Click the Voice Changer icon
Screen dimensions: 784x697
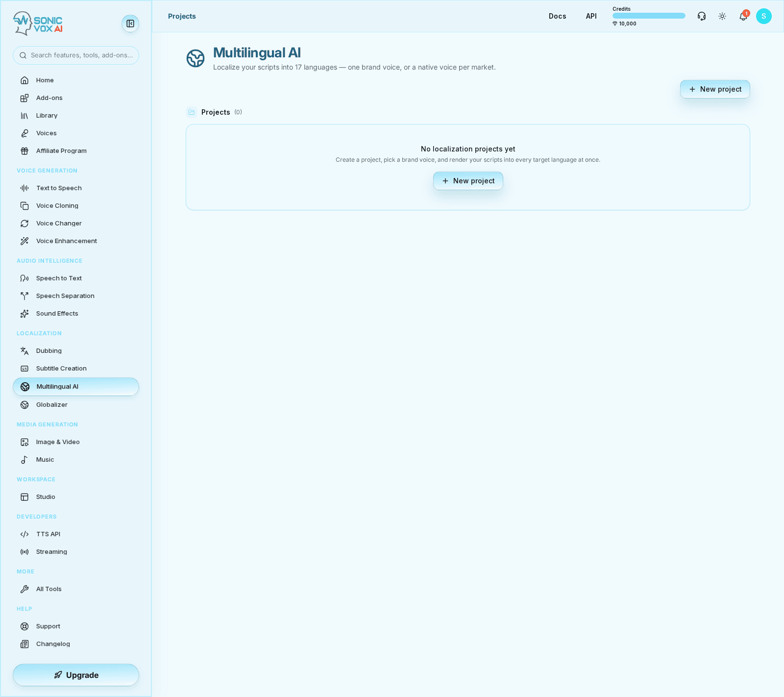click(x=24, y=224)
